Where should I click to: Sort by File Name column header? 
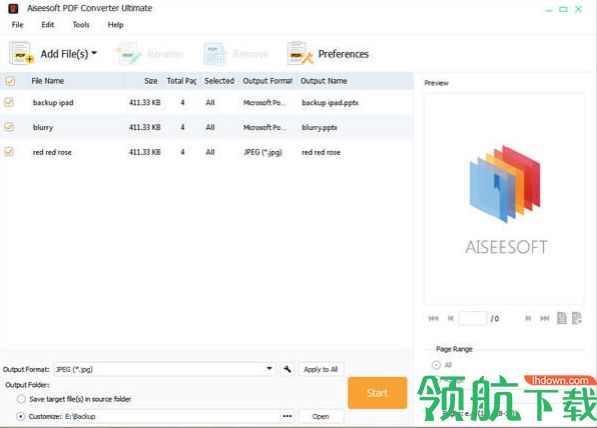point(48,81)
